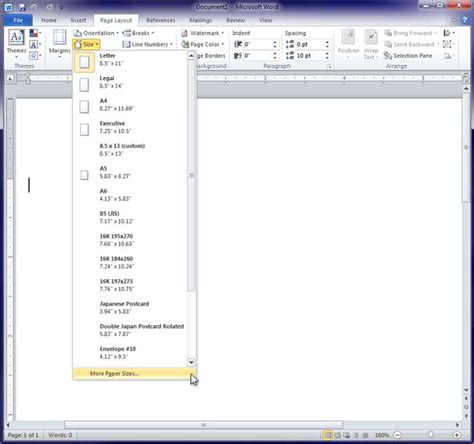Open Theme Effects dropdown icon

coord(35,55)
